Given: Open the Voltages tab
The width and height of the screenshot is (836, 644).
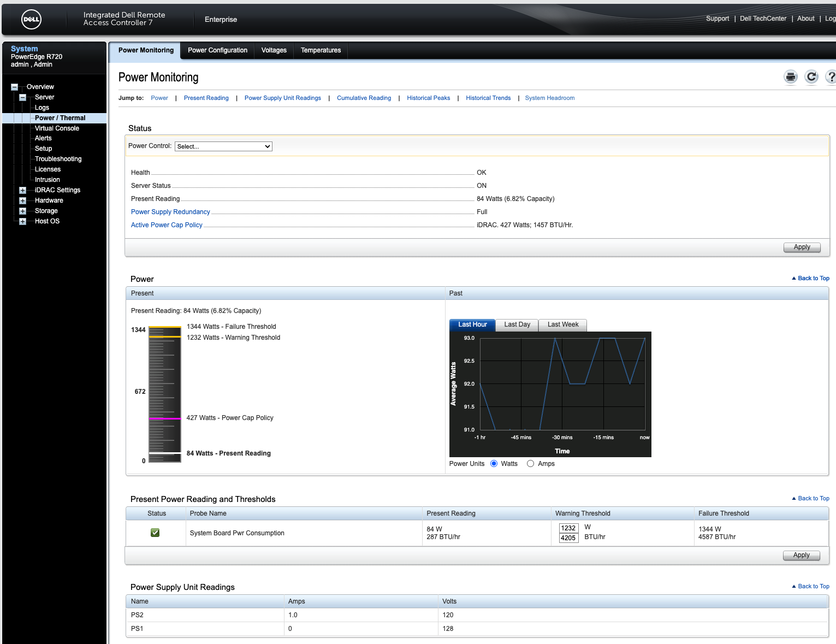Looking at the screenshot, I should point(274,50).
